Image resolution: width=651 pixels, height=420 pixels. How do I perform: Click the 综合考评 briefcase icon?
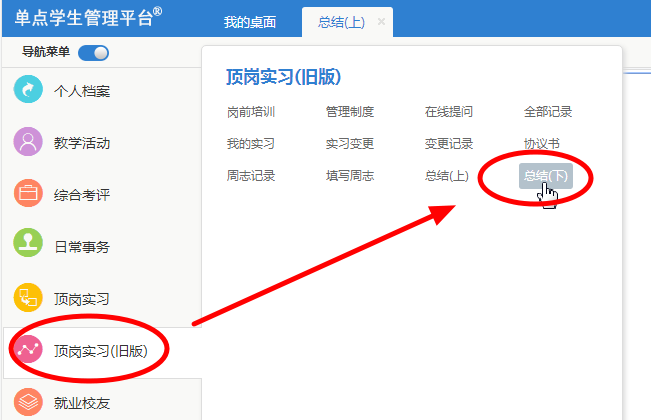coord(28,193)
